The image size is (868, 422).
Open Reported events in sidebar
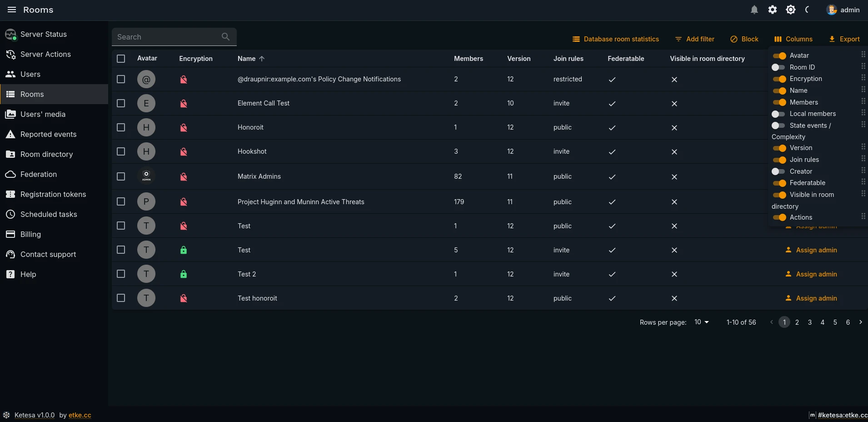coord(54,134)
